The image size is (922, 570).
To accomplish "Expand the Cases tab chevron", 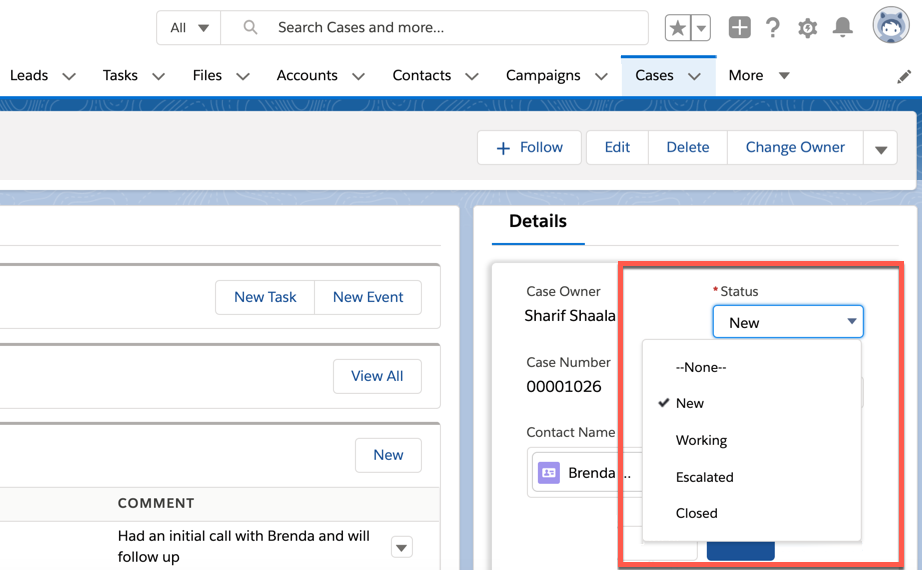I will tap(694, 76).
